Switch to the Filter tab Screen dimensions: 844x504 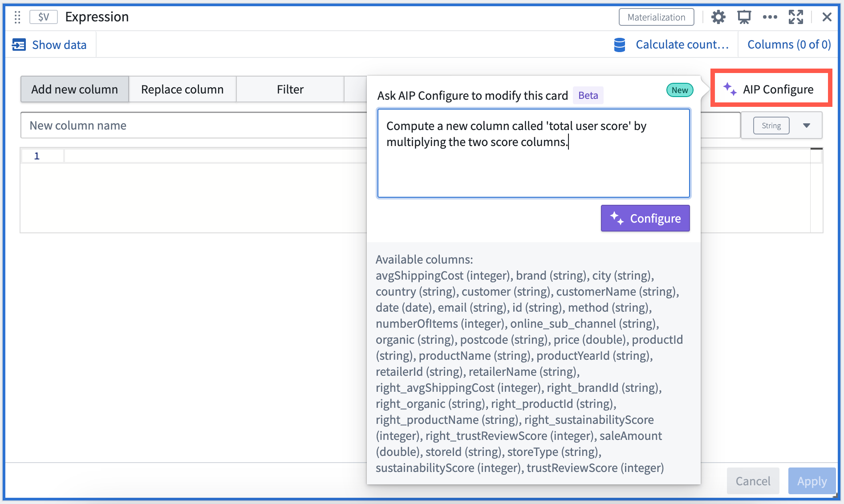tap(290, 89)
